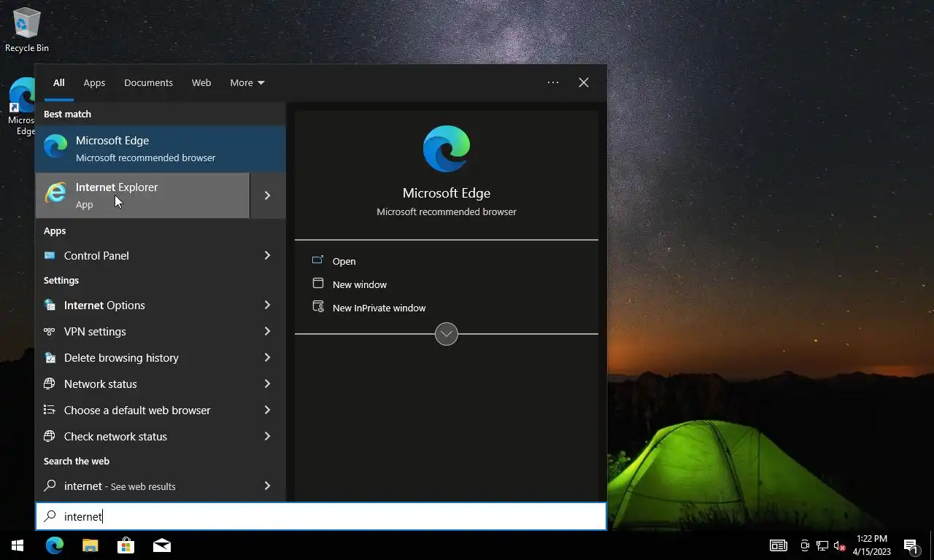The width and height of the screenshot is (934, 560).
Task: Click Show desktop taskbar edge
Action: click(x=932, y=545)
